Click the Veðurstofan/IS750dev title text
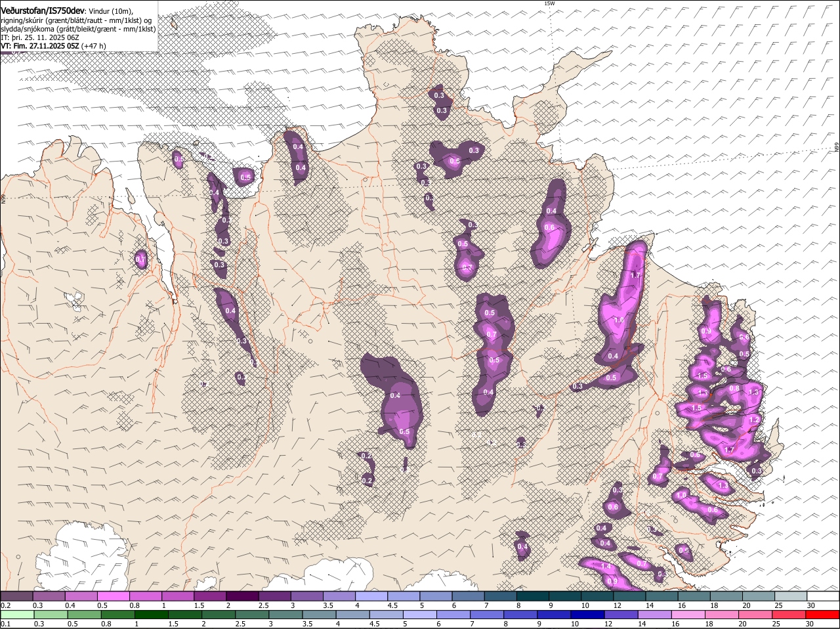840x629 pixels. 43,11
